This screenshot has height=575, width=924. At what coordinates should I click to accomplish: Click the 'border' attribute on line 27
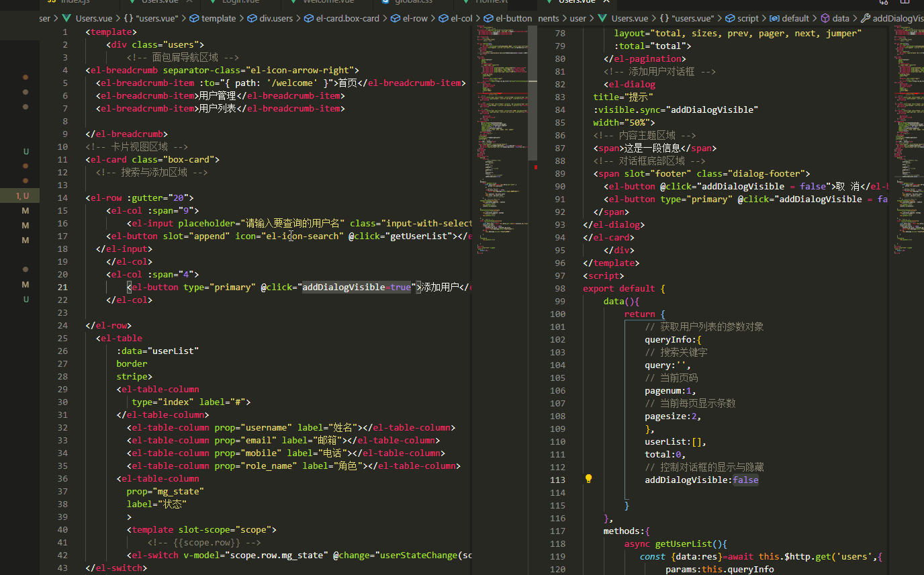point(132,363)
